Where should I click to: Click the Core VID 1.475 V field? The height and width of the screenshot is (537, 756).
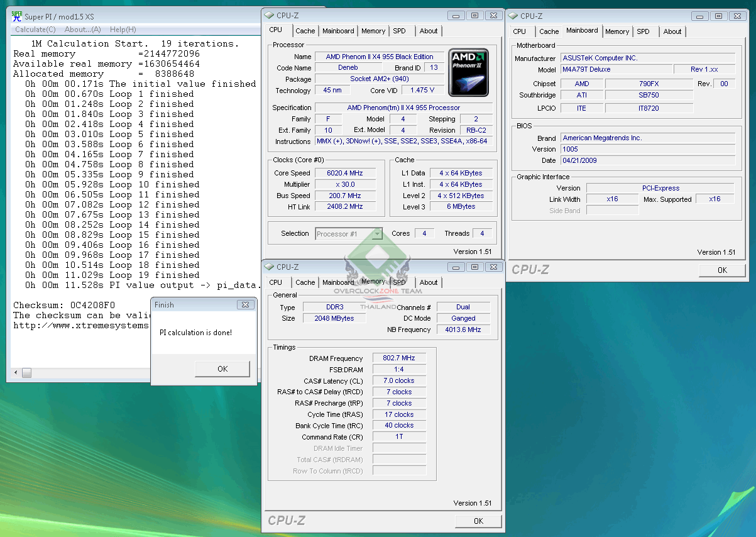click(x=422, y=90)
